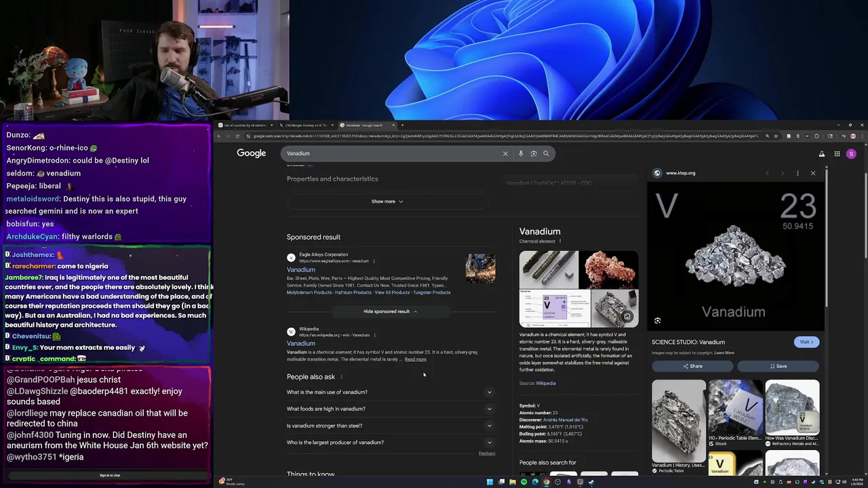Expand What is the main use of vanadium
Image resolution: width=868 pixels, height=488 pixels.
click(391, 392)
